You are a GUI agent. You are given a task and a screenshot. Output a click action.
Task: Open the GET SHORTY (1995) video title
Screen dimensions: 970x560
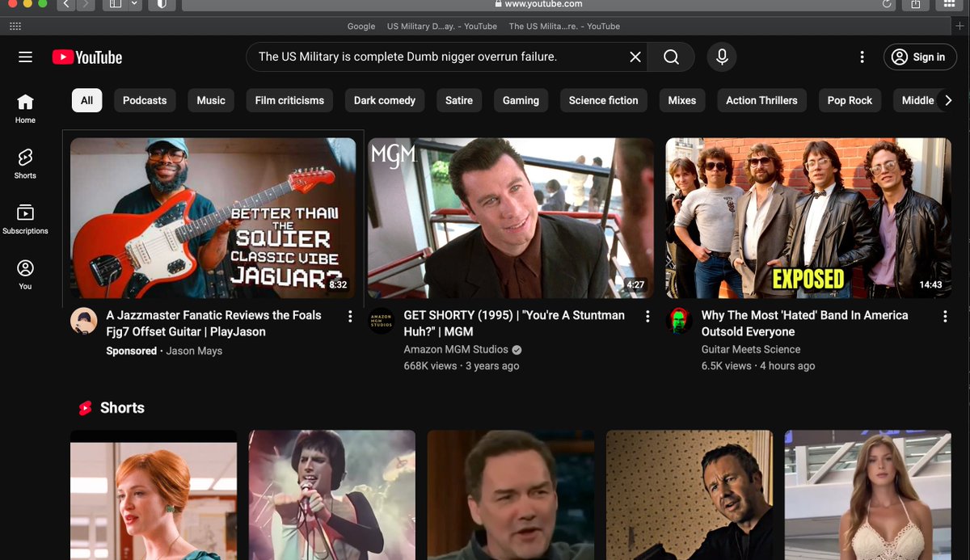514,323
